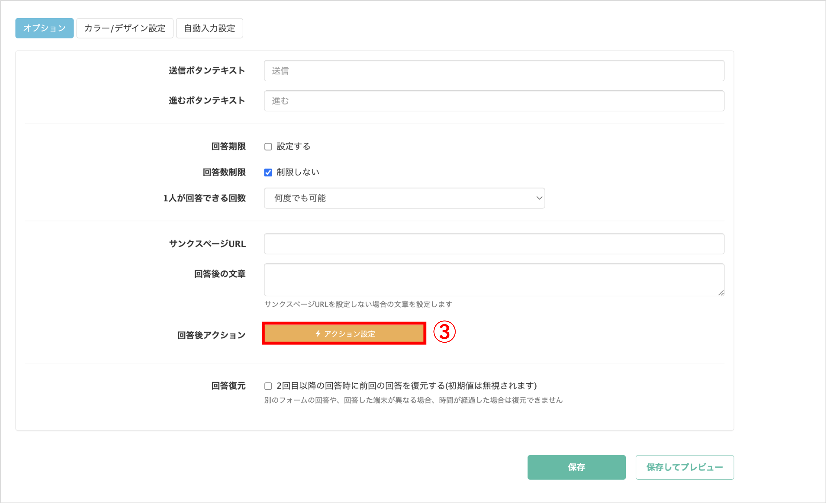Image resolution: width=827 pixels, height=504 pixels.
Task: Click the 保存してプレビュー button
Action: [x=685, y=468]
